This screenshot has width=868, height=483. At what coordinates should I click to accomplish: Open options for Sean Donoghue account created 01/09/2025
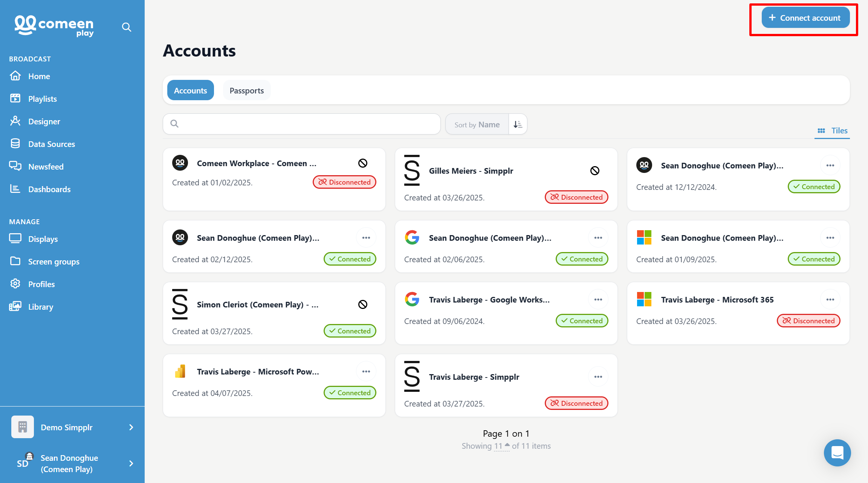coord(830,238)
